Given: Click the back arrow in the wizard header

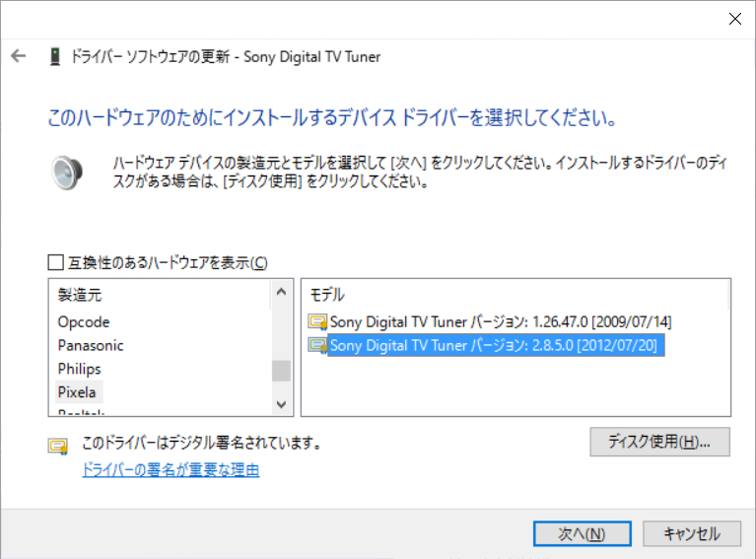Looking at the screenshot, I should (x=19, y=56).
